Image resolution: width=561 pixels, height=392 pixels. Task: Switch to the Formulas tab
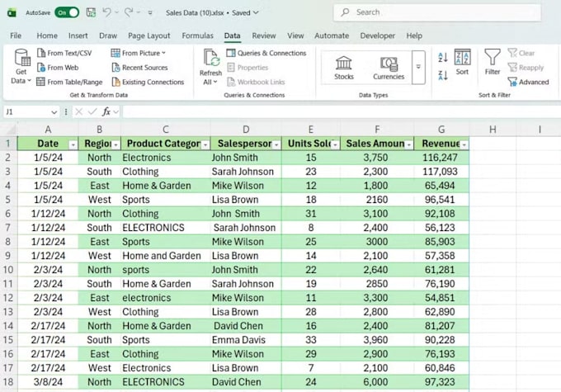[x=197, y=35]
